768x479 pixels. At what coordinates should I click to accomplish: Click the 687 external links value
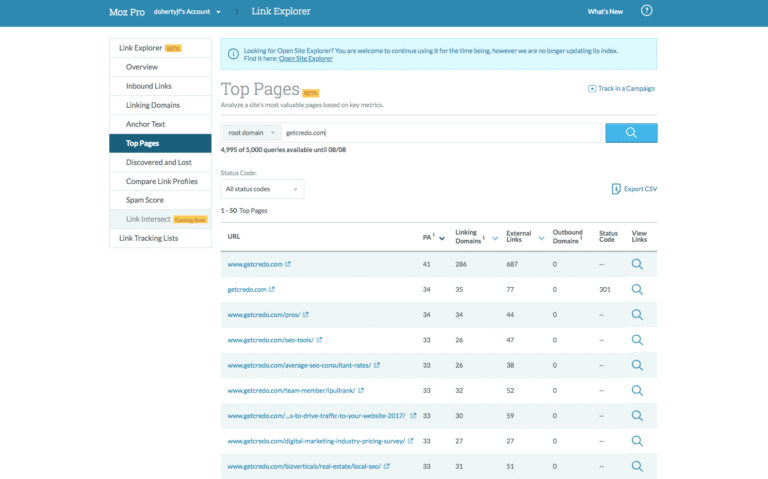[512, 264]
